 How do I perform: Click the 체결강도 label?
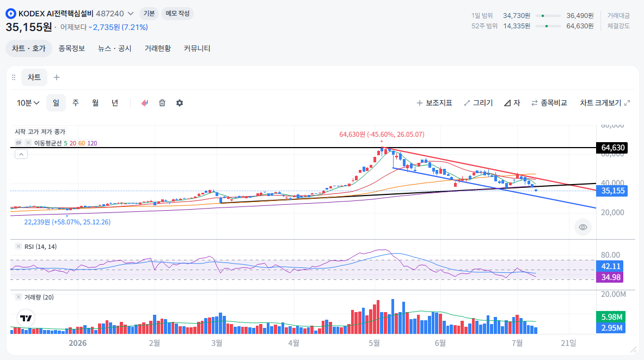(x=618, y=26)
